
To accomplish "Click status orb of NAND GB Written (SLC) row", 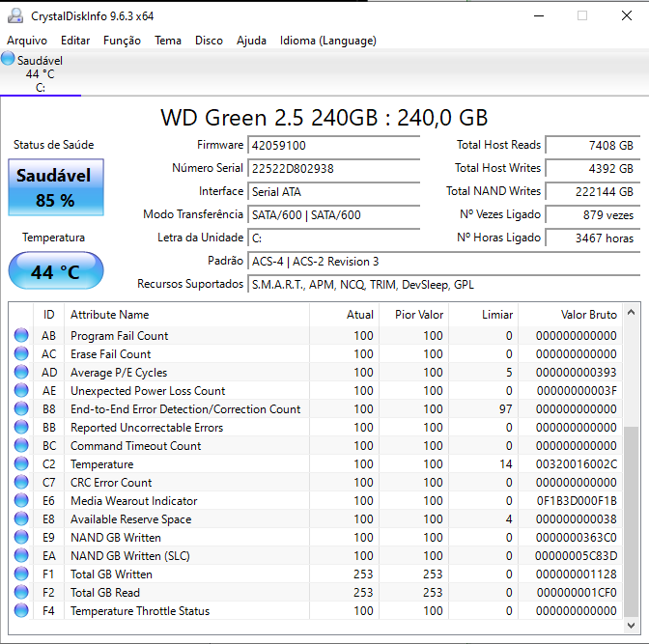I will (21, 555).
